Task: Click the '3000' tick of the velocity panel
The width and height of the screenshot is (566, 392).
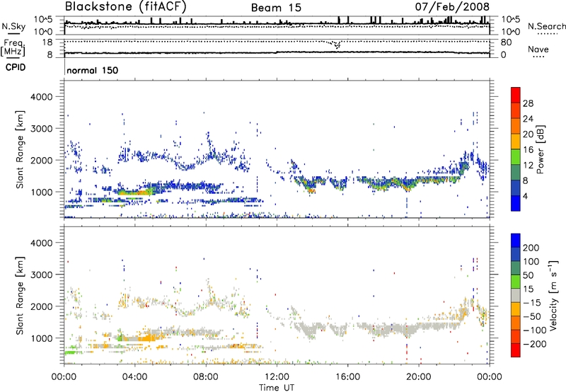Action: 41,275
